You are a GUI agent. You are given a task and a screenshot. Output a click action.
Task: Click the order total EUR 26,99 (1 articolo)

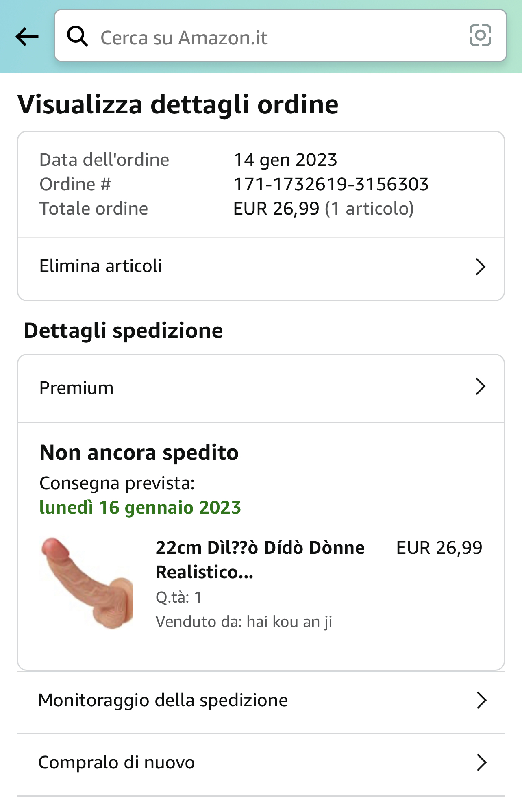click(323, 209)
